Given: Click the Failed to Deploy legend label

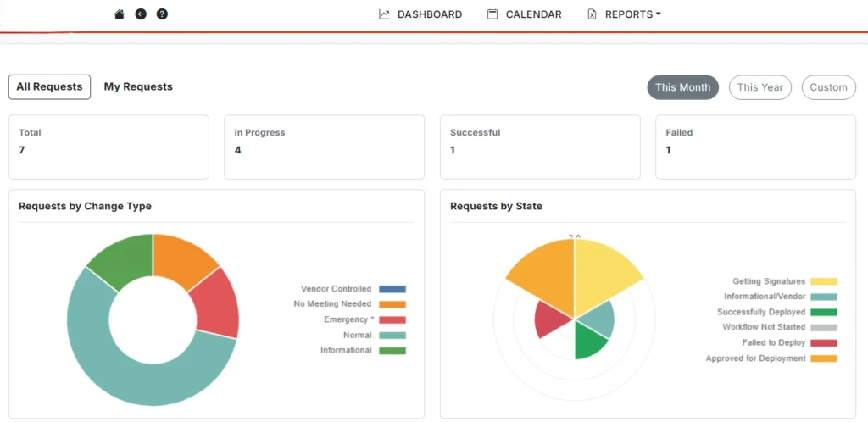Looking at the screenshot, I should 774,343.
